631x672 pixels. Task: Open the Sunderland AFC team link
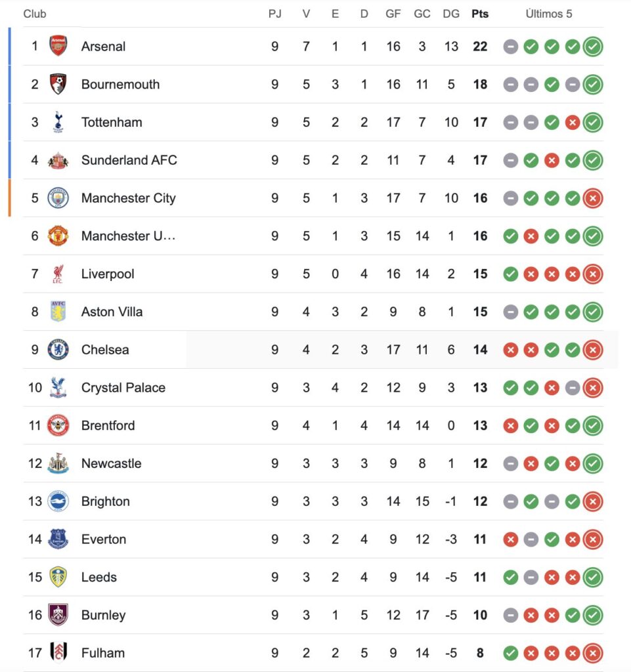point(129,160)
